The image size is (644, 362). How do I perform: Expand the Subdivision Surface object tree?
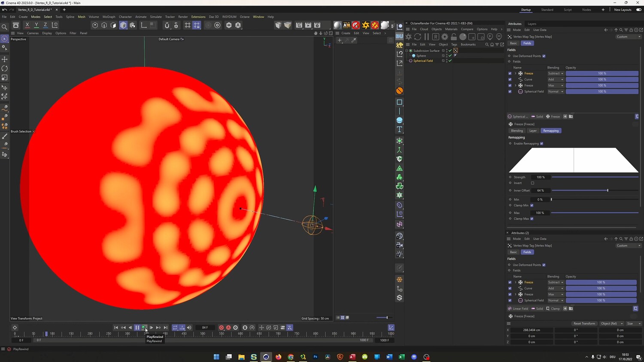coord(407,51)
